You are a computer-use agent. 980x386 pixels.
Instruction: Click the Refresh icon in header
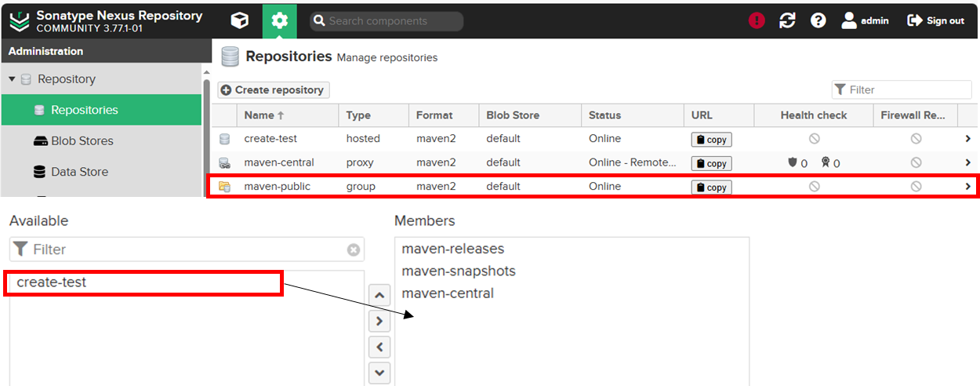click(x=787, y=21)
